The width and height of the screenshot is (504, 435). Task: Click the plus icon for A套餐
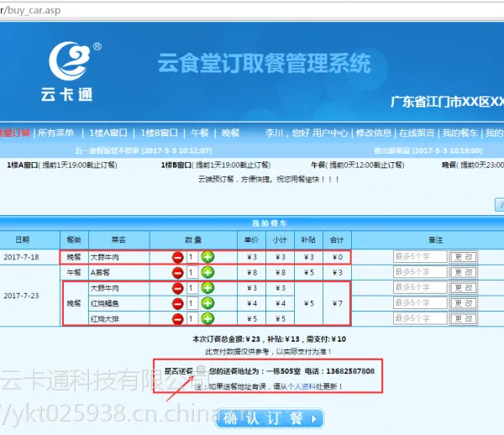(207, 272)
